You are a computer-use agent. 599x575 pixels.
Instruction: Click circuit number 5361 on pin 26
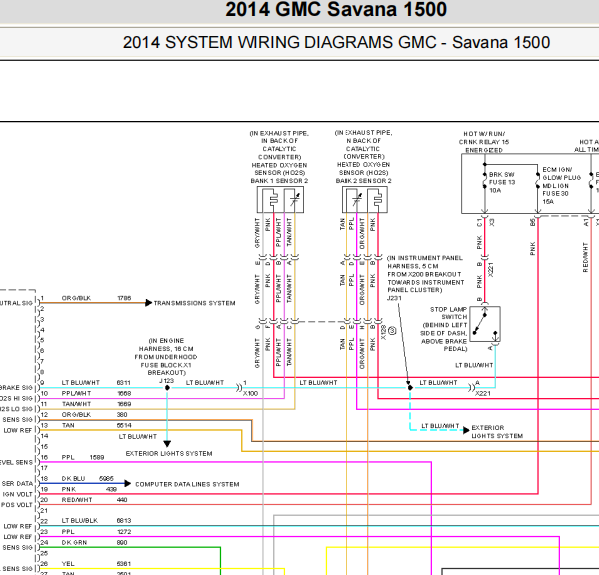pos(123,564)
